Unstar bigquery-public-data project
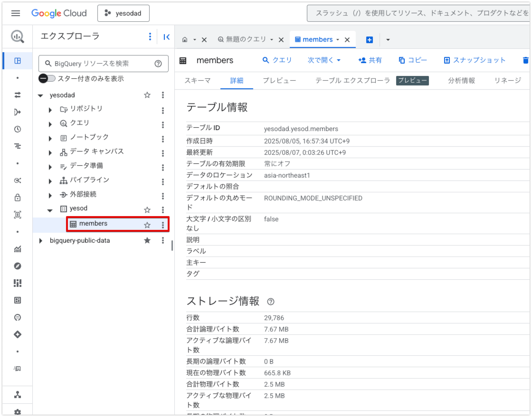Screen dimensions: 532x417 [x=147, y=240]
